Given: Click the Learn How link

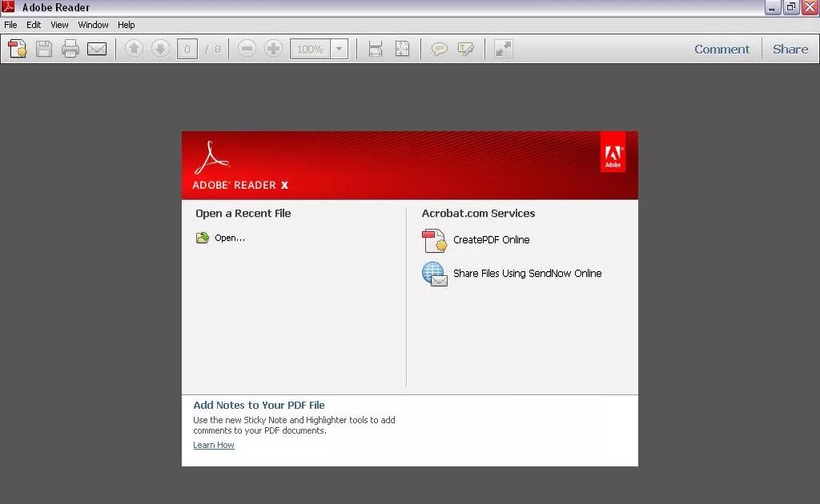Looking at the screenshot, I should [213, 445].
